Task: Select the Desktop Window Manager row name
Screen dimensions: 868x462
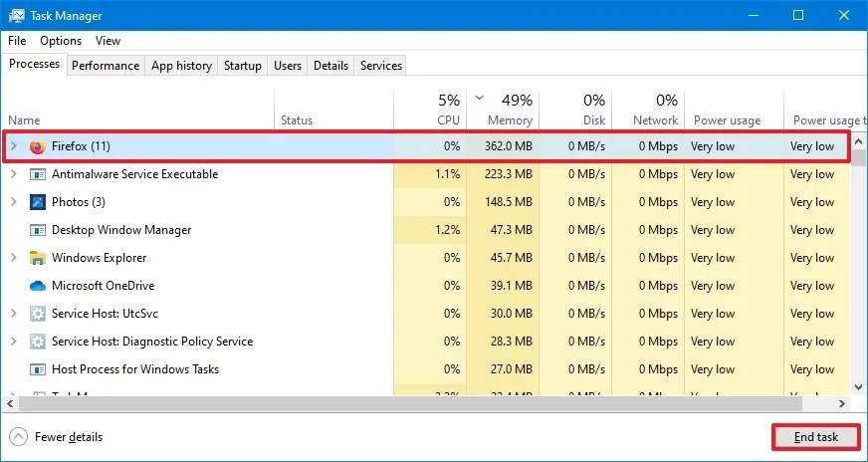Action: coord(121,230)
